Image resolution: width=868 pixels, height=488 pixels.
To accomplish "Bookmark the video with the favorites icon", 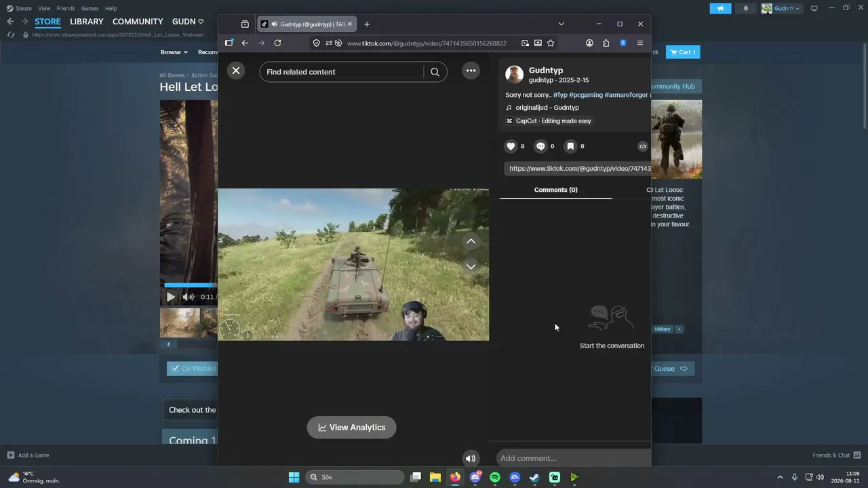I will coord(570,146).
